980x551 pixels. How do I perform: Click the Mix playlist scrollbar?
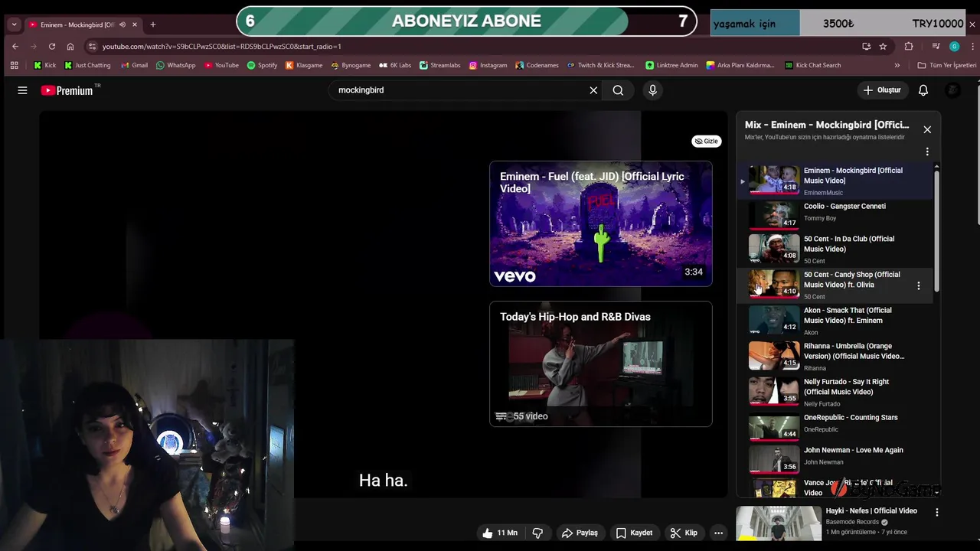[x=936, y=230]
